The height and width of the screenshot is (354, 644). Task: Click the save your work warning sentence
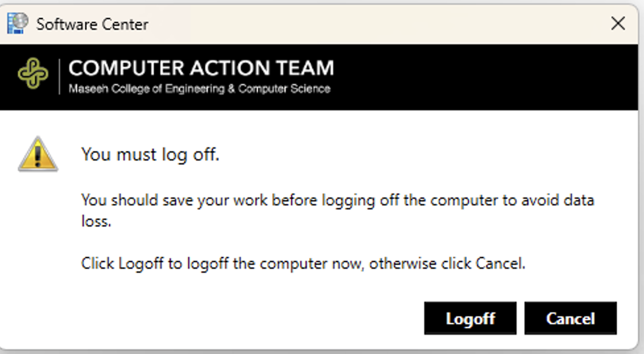tap(338, 211)
